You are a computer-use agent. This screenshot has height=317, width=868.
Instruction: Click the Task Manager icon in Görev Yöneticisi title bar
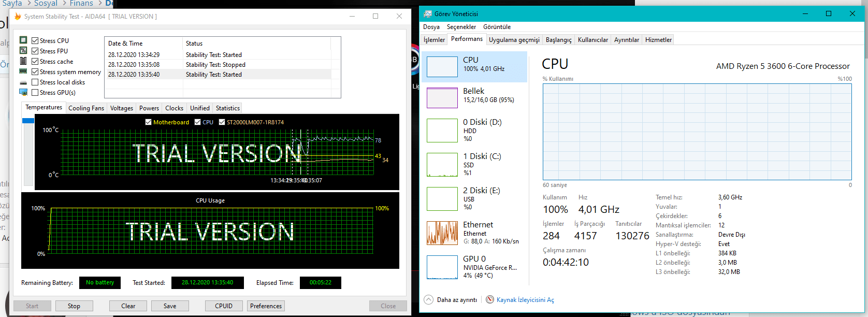428,13
